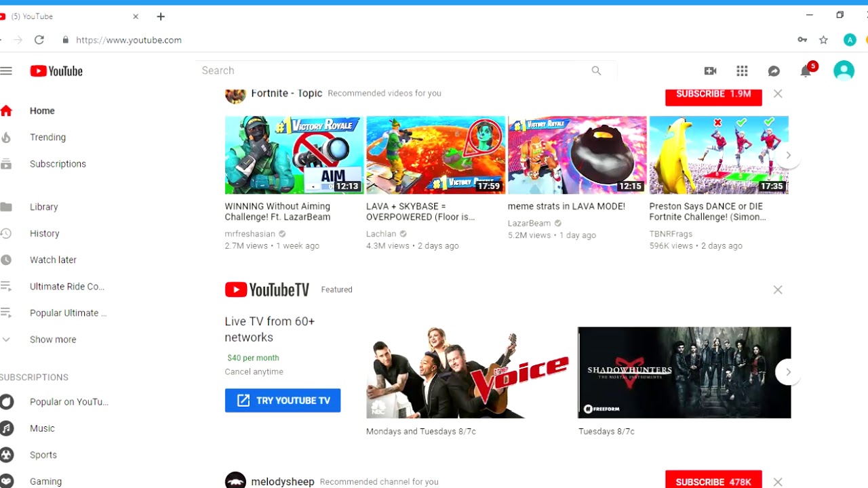
Task: Dismiss the YouTube TV featured section
Action: [x=778, y=289]
